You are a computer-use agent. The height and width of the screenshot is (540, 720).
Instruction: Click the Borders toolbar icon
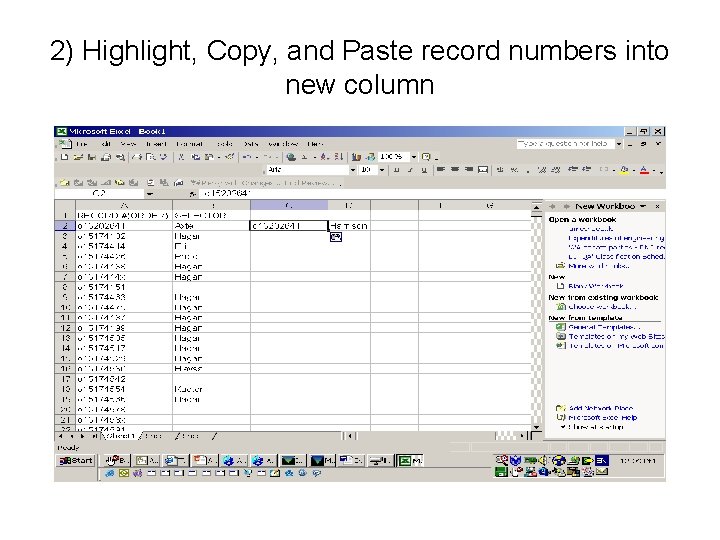604,169
